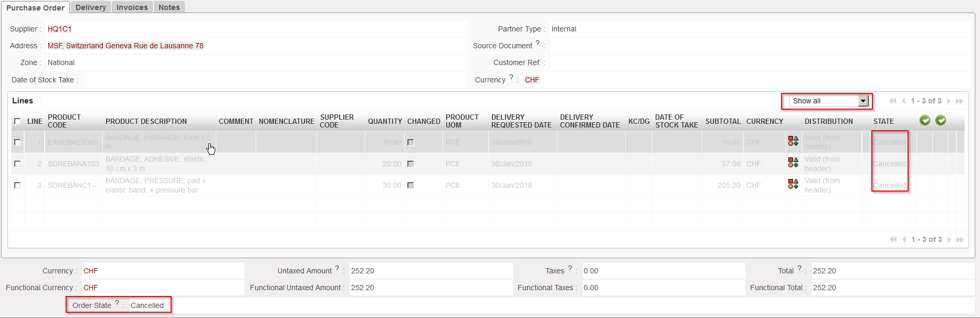Open the Invoices tab
Screen dimensions: 980x318
(x=132, y=7)
